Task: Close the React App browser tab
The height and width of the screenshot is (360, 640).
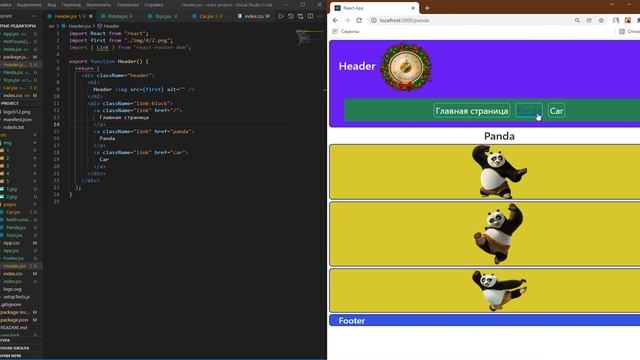Action: (x=413, y=8)
